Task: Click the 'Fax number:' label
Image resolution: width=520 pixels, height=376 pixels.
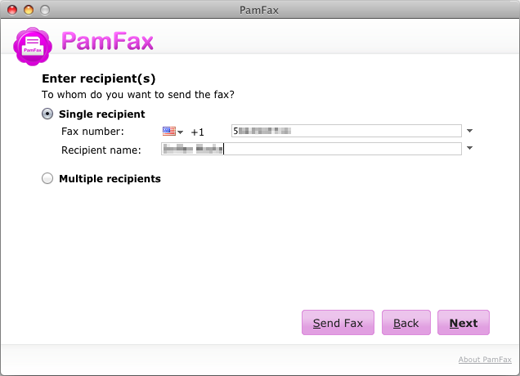Action: (93, 131)
